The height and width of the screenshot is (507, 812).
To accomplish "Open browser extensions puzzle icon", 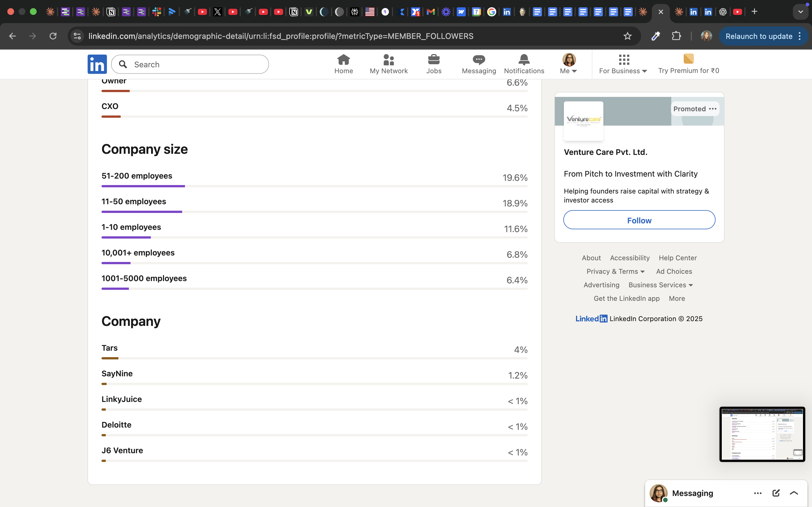I will [676, 36].
